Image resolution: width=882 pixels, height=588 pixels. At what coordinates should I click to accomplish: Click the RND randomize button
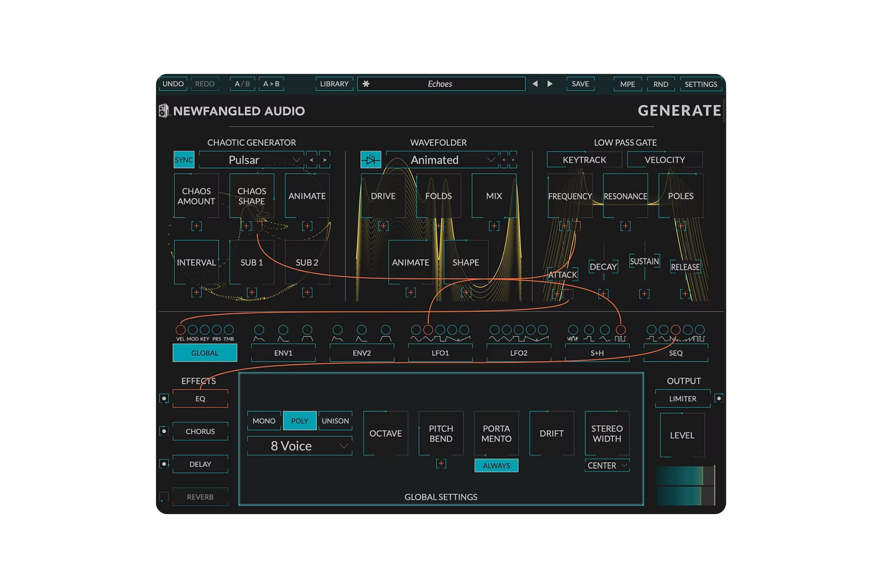pos(661,84)
